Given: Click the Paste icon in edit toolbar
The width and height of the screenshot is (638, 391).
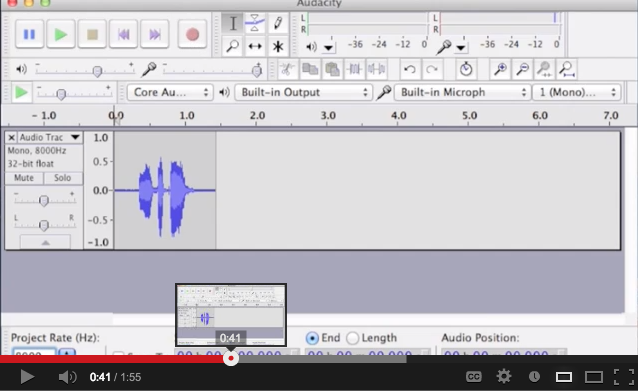Looking at the screenshot, I should coord(332,69).
